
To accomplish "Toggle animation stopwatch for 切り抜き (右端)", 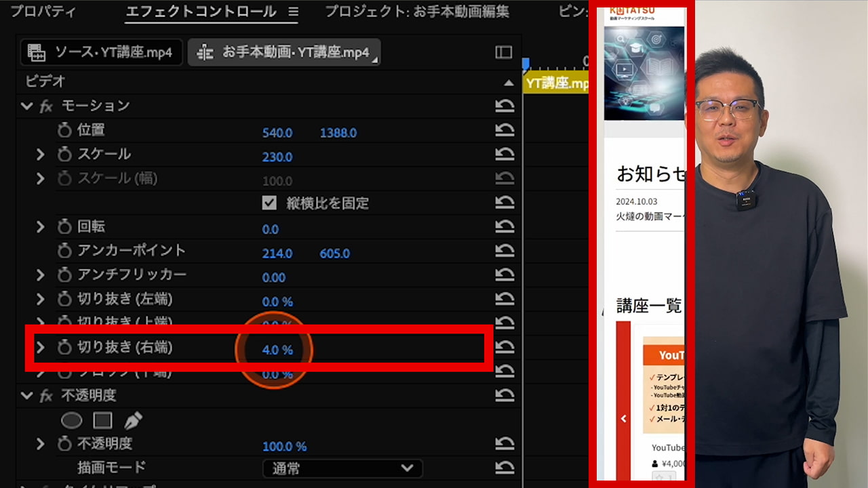I will 64,348.
